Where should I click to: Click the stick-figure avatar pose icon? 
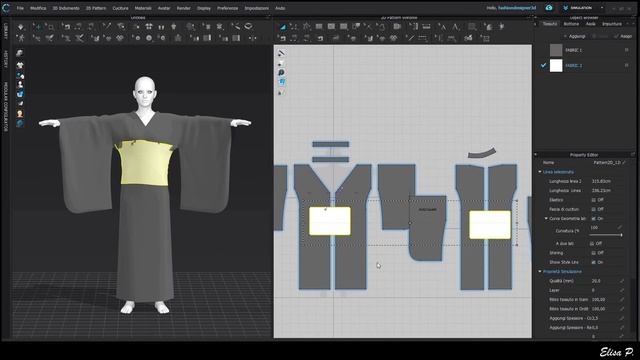click(21, 38)
